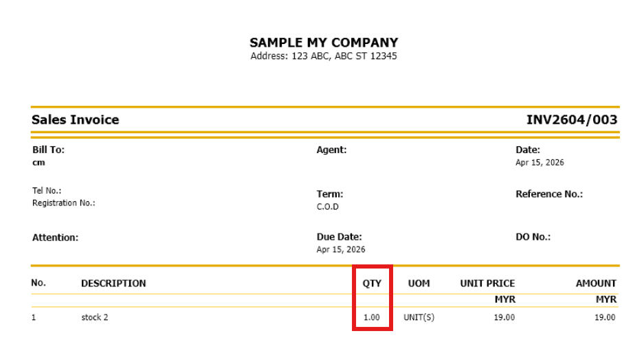
Task: Click the SAMPLE MY COMPANY title
Action: tap(324, 43)
